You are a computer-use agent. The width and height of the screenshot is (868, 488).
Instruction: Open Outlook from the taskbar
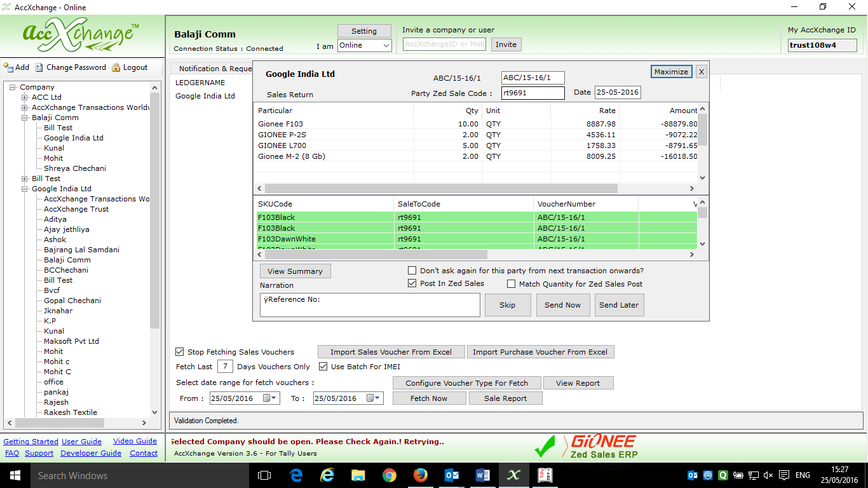point(452,475)
